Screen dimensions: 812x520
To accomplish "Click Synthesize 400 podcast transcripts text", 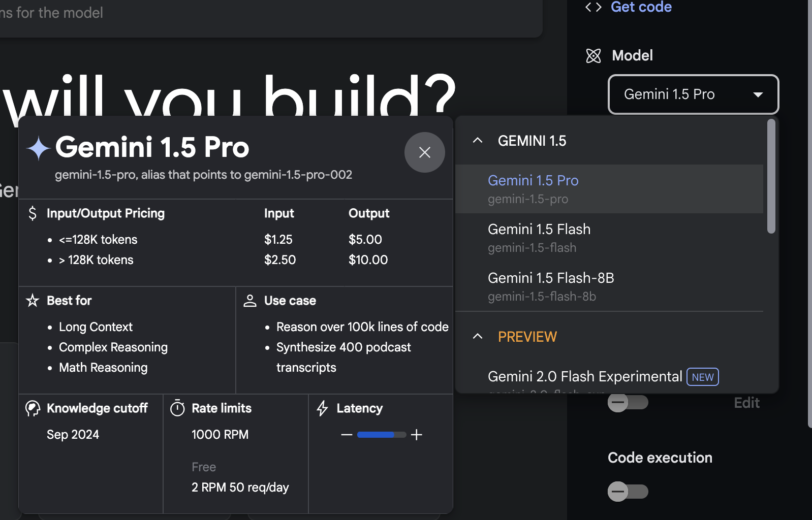I will [x=343, y=357].
